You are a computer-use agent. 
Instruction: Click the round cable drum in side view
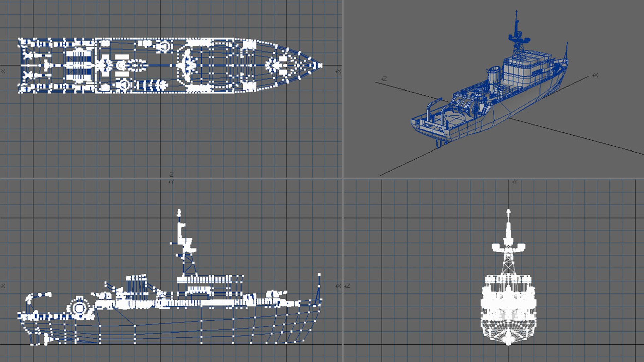tap(79, 308)
